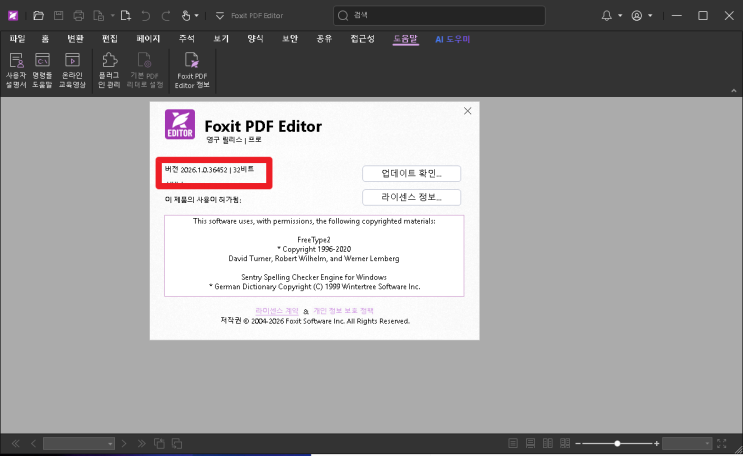Select the 도움말 tab
Image resolution: width=743 pixels, height=456 pixels.
tap(406, 39)
